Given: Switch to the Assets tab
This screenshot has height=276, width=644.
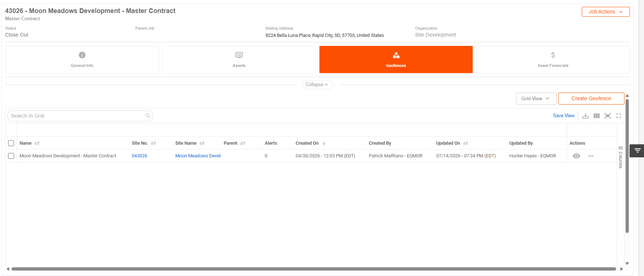Looking at the screenshot, I should click(239, 60).
